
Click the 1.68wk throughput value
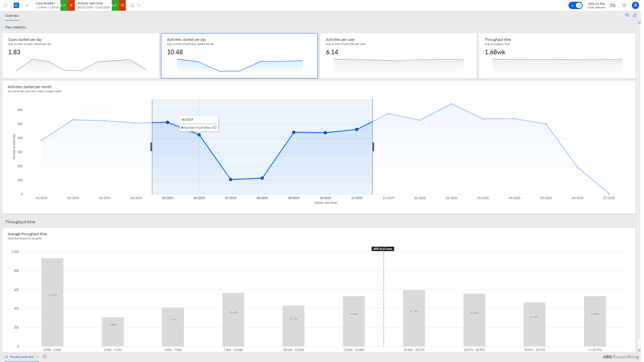pyautogui.click(x=495, y=52)
